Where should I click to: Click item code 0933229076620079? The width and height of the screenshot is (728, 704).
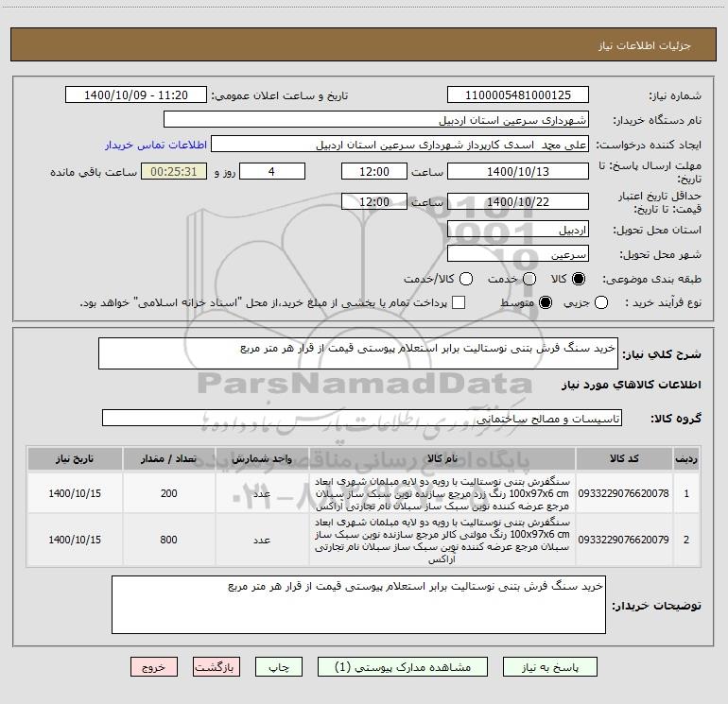click(x=624, y=540)
